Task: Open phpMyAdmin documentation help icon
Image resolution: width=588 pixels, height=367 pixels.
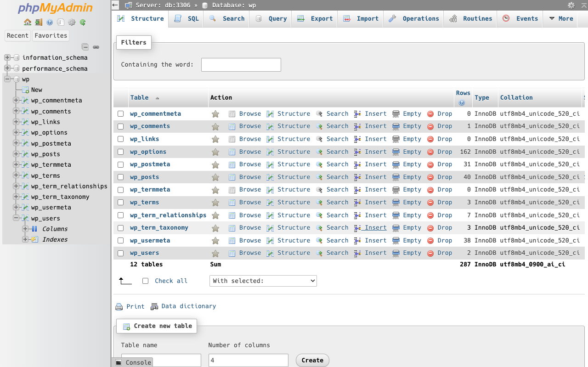Action: [x=50, y=22]
